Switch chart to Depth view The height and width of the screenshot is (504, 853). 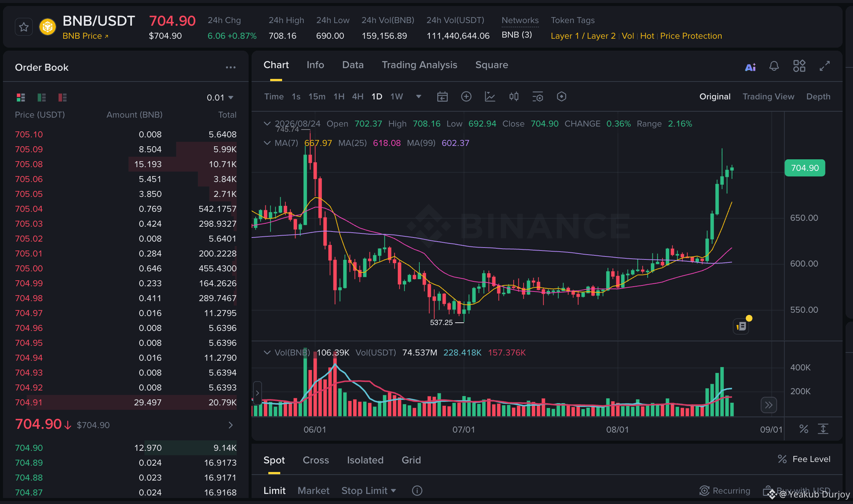click(818, 97)
